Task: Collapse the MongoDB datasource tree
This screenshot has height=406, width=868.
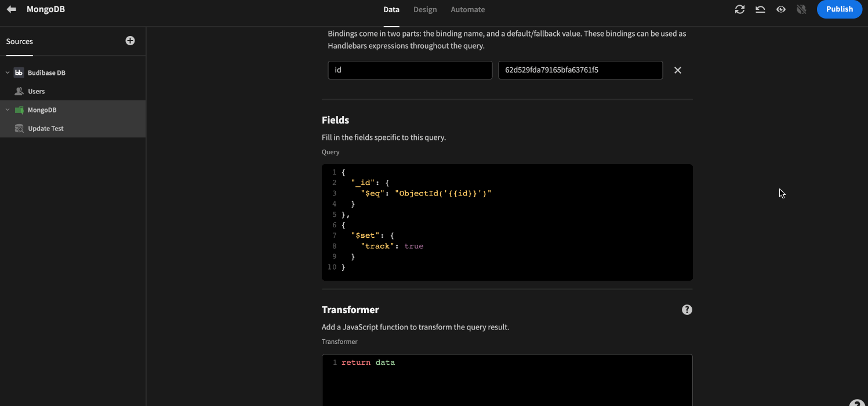Action: click(8, 110)
